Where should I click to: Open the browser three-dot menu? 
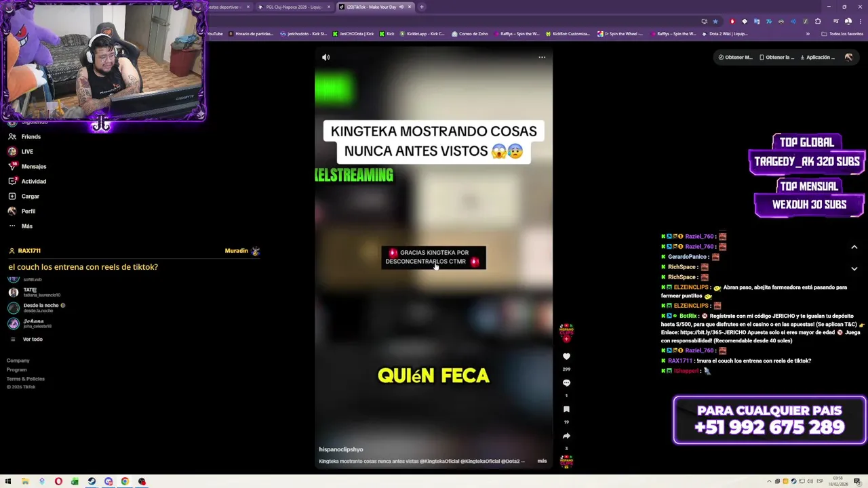[859, 21]
